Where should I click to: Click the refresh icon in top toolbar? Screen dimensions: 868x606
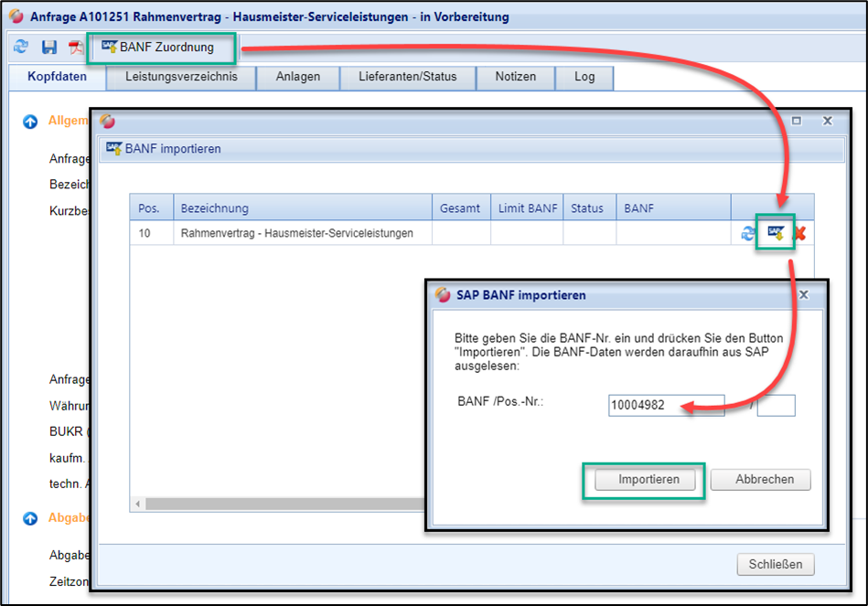coord(21,47)
